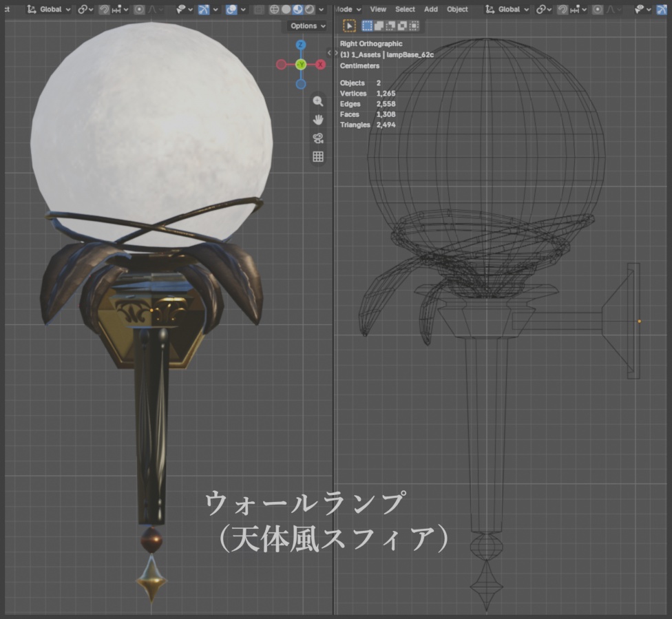This screenshot has height=619, width=672.
Task: Switch left viewport to wireframe shading
Action: tap(274, 9)
